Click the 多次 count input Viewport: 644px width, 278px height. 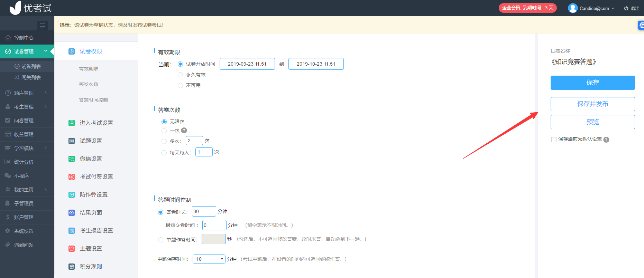click(x=194, y=141)
